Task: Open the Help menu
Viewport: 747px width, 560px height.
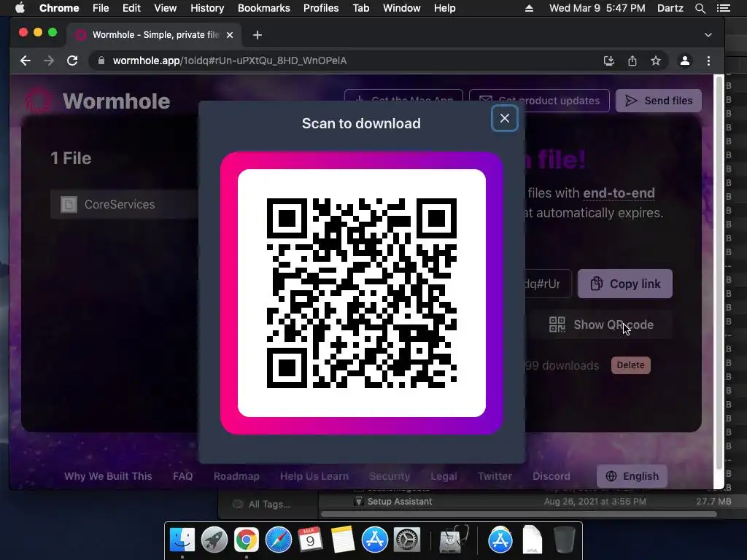Action: coord(444,8)
